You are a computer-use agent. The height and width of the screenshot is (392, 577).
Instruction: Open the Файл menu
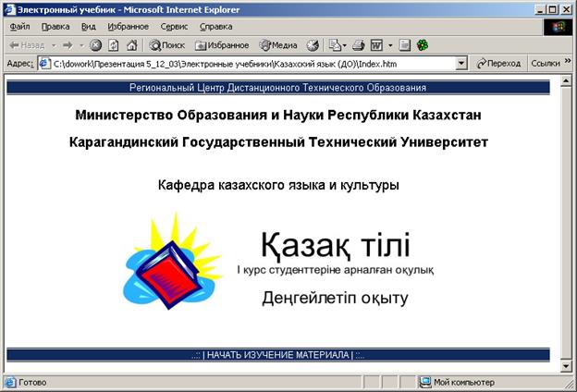(x=19, y=27)
